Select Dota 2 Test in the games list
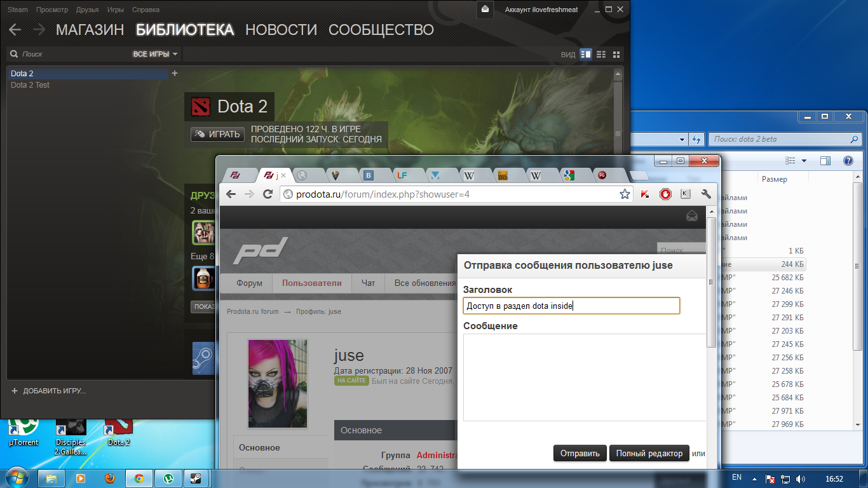Screen dimensions: 868x488 coord(30,85)
